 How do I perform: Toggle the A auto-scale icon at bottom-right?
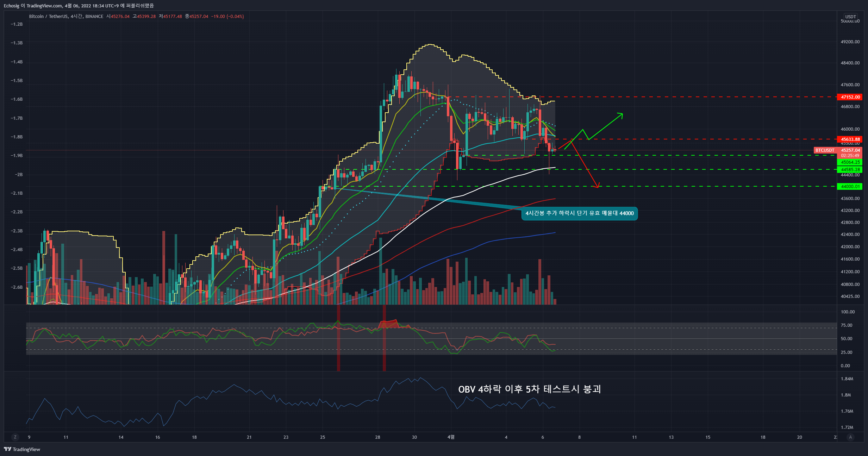click(x=850, y=437)
